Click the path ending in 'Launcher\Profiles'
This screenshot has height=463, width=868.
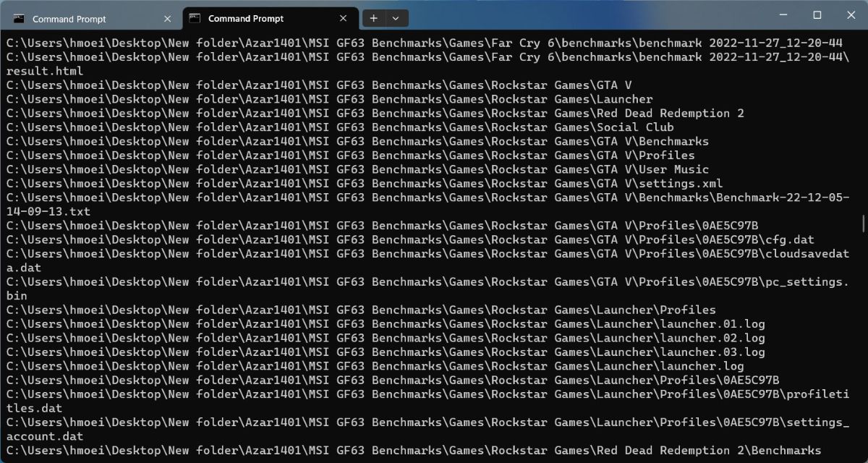[361, 310]
